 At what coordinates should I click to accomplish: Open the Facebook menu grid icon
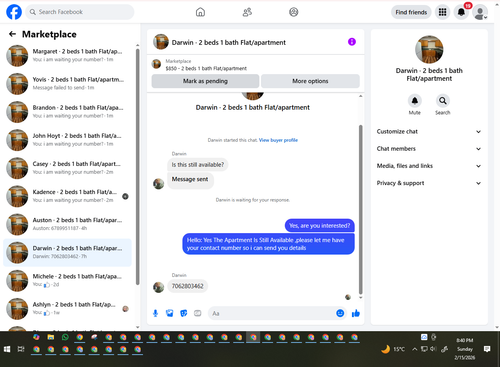click(442, 12)
